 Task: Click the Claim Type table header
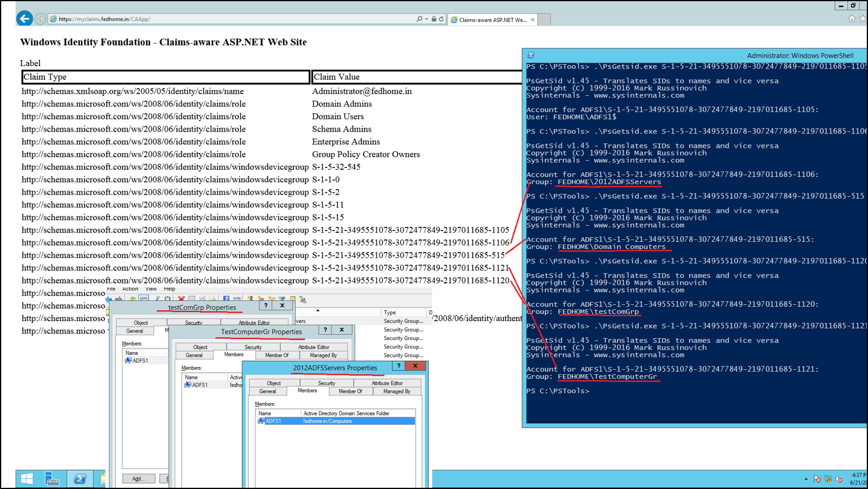tap(165, 77)
